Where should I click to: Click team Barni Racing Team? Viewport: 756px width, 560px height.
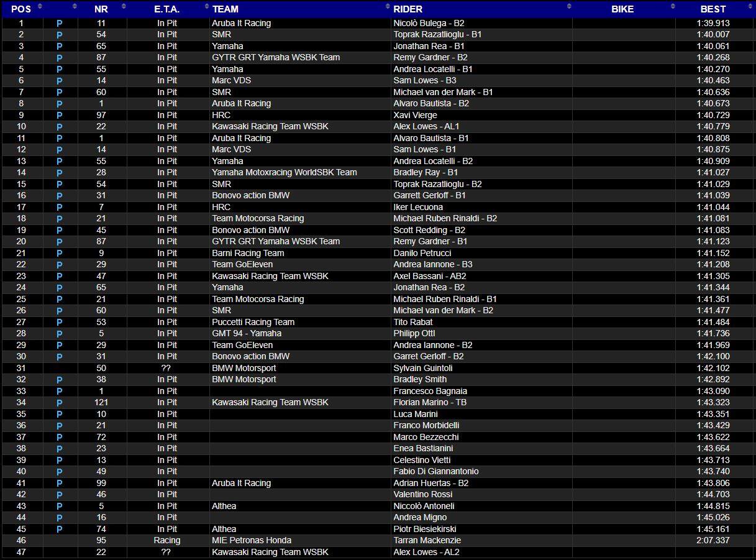[x=248, y=254]
